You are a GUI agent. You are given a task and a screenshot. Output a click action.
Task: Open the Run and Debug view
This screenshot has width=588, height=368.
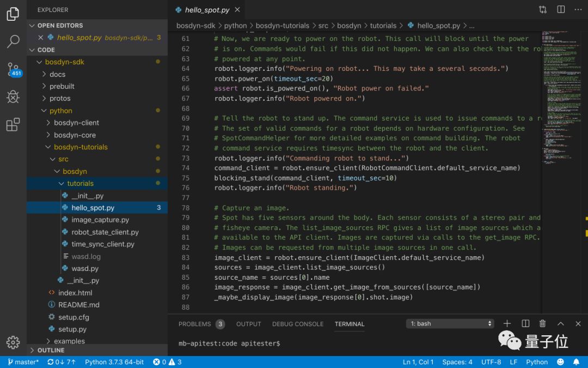pos(13,97)
